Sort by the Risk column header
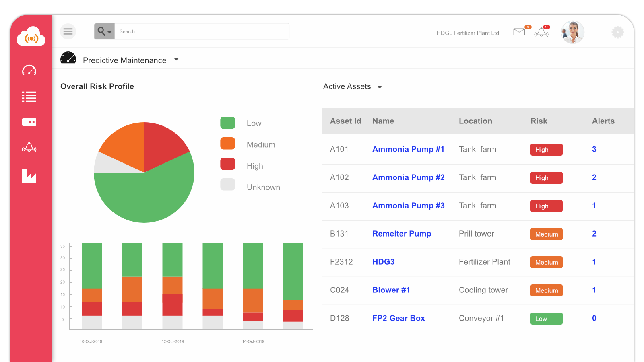Screen dimensions: 644x362 coord(539,121)
